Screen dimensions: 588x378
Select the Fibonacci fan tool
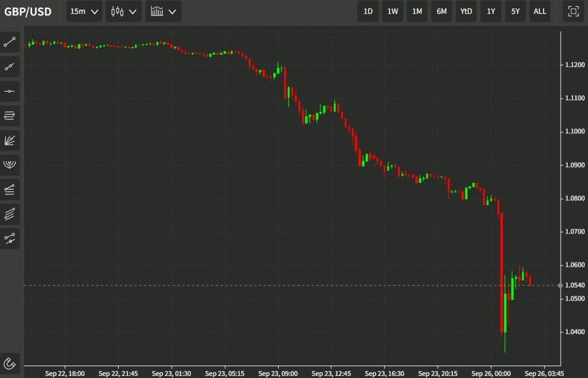coord(10,141)
